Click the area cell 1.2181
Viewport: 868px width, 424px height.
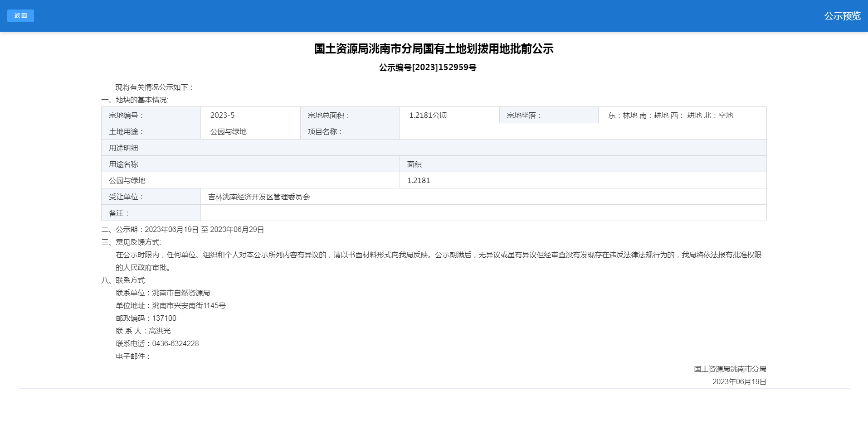click(583, 180)
